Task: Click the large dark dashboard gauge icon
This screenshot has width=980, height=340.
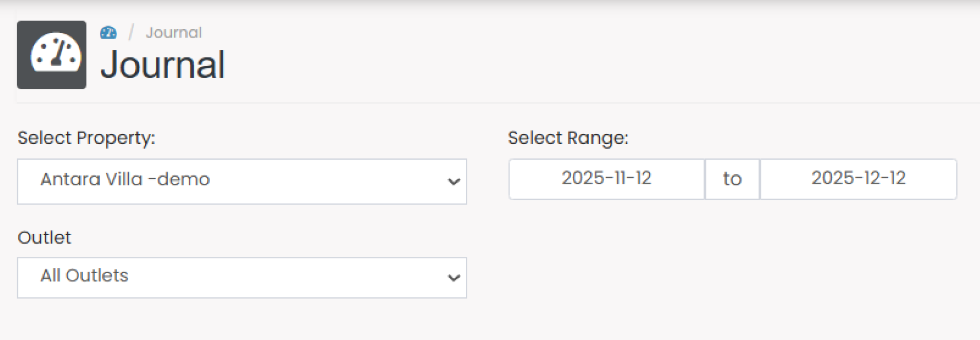Action: tap(51, 54)
